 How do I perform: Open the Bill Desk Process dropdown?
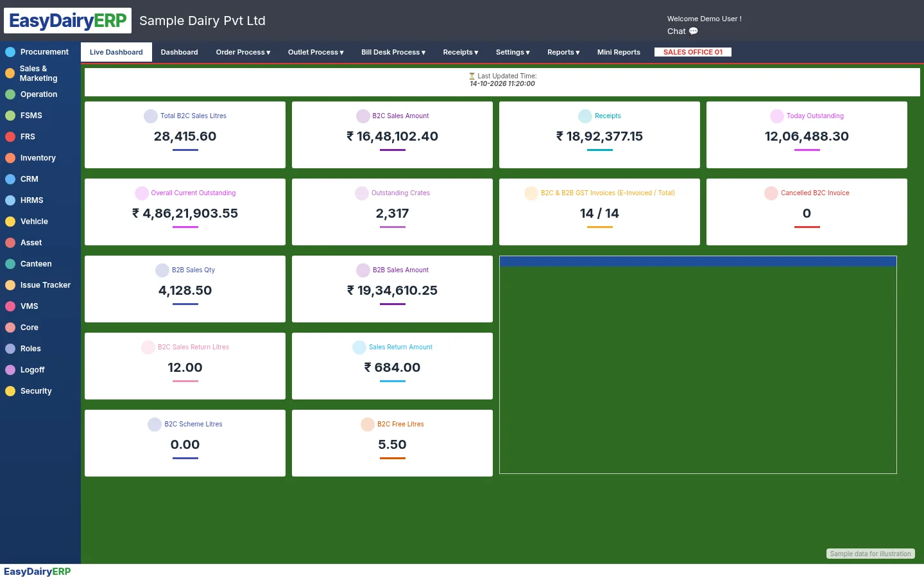tap(393, 52)
